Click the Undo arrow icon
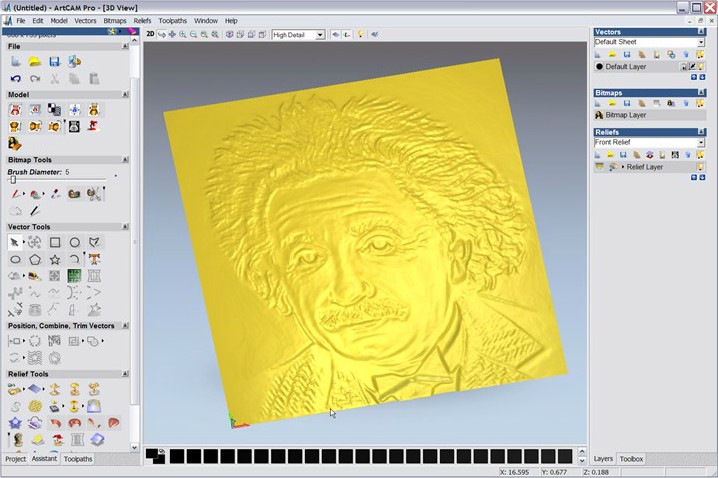718x478 pixels. pyautogui.click(x=15, y=78)
